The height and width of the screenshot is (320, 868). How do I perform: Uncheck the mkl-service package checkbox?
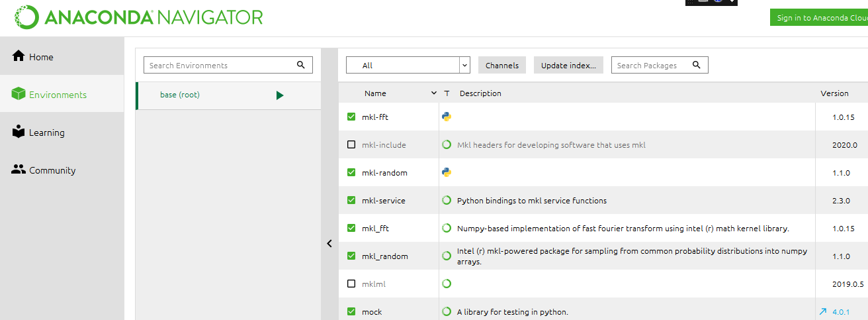pyautogui.click(x=351, y=201)
